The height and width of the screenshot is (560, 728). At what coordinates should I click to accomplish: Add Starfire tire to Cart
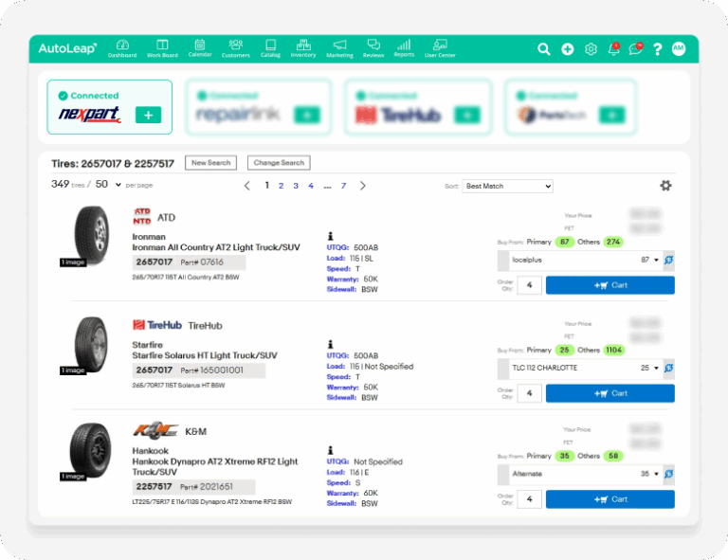[610, 393]
